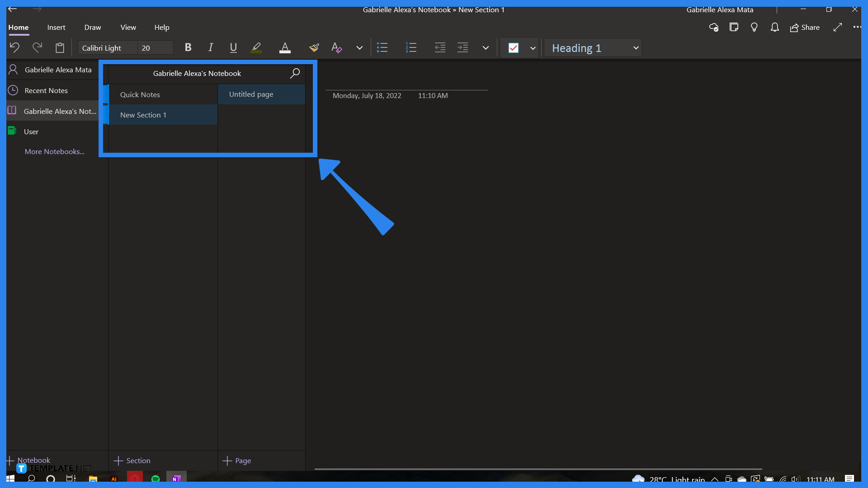Select the Highlighter tool
The image size is (868, 488).
[x=256, y=47]
